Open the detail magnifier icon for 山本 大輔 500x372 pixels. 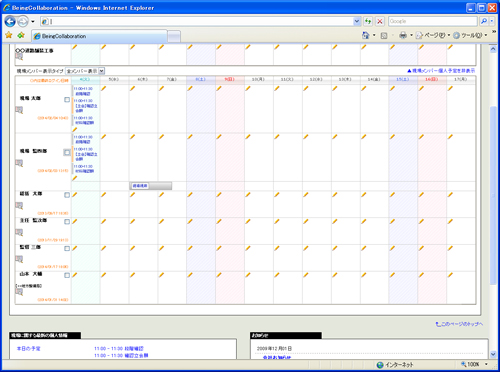pos(19,292)
